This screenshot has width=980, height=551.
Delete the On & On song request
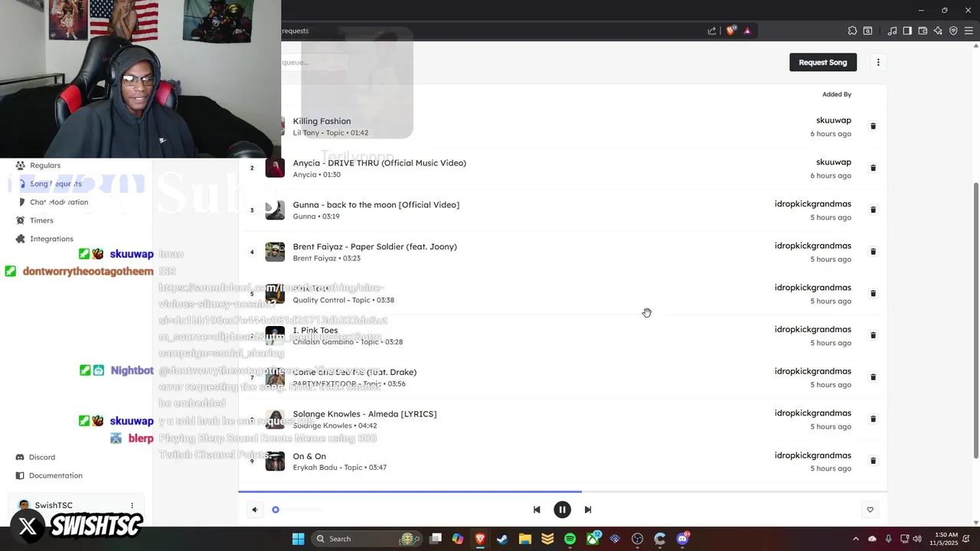pyautogui.click(x=873, y=461)
